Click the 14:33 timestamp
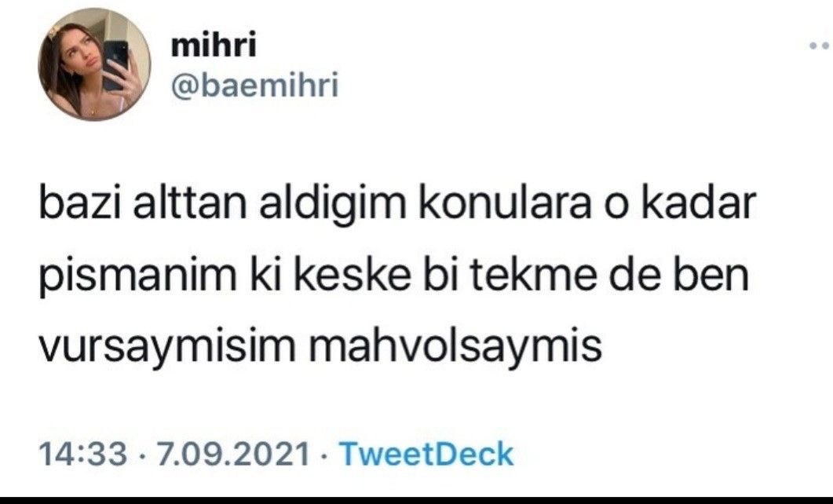833x504 pixels. 83,455
